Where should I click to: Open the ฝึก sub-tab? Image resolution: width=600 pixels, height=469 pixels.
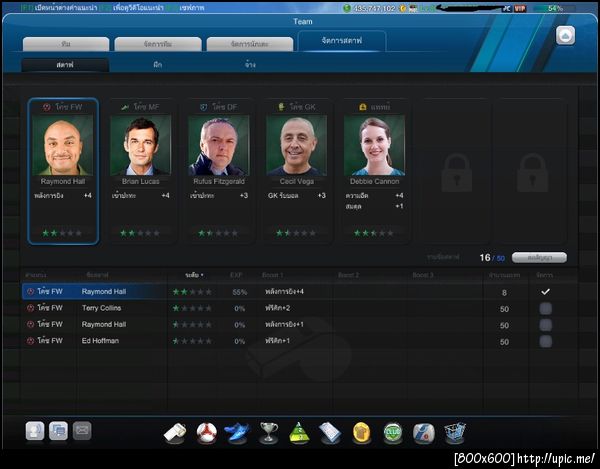click(158, 65)
